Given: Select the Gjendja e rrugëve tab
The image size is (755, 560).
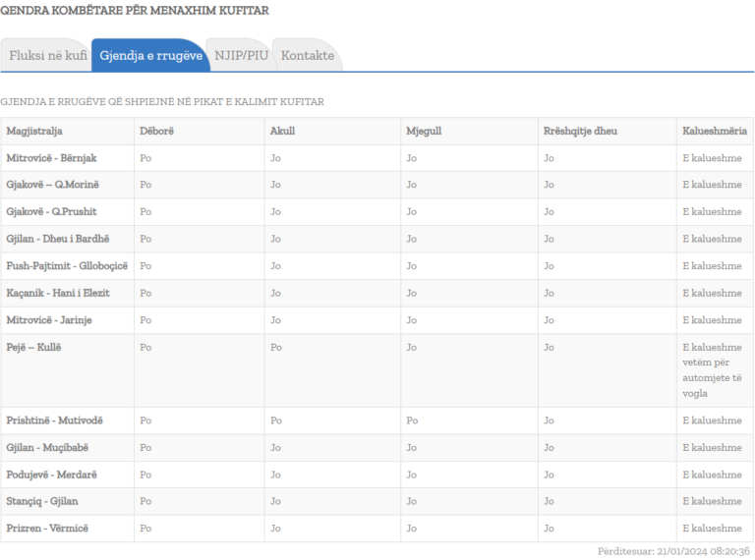Looking at the screenshot, I should click(x=150, y=55).
